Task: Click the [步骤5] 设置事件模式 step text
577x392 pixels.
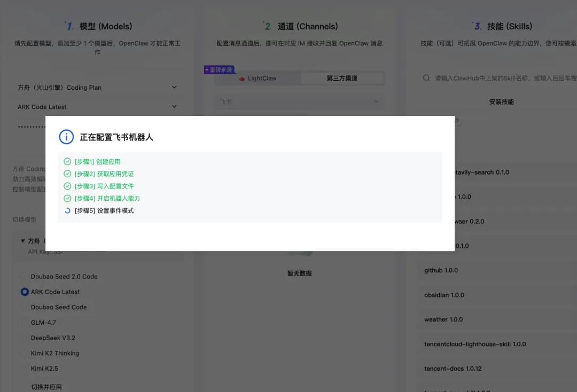Action: (x=104, y=211)
